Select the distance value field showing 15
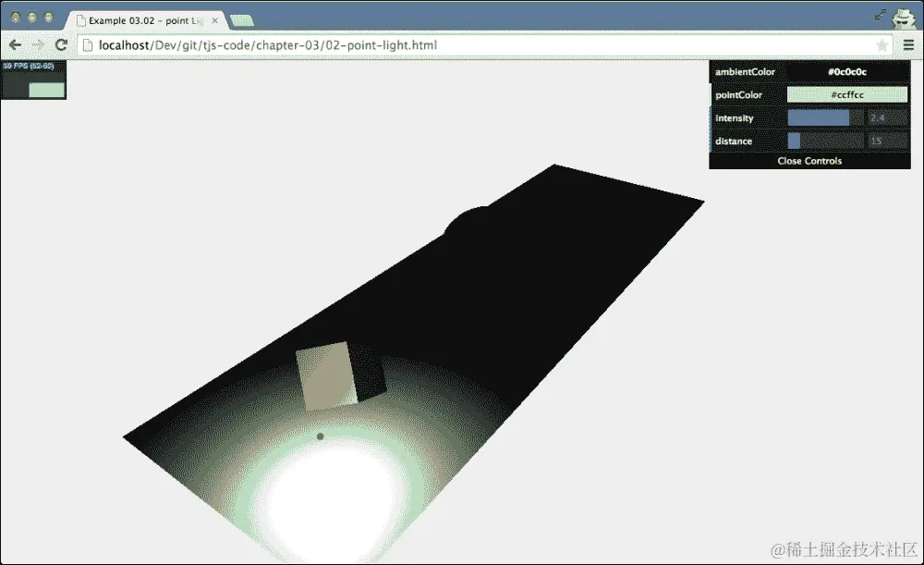The height and width of the screenshot is (565, 924). click(880, 141)
